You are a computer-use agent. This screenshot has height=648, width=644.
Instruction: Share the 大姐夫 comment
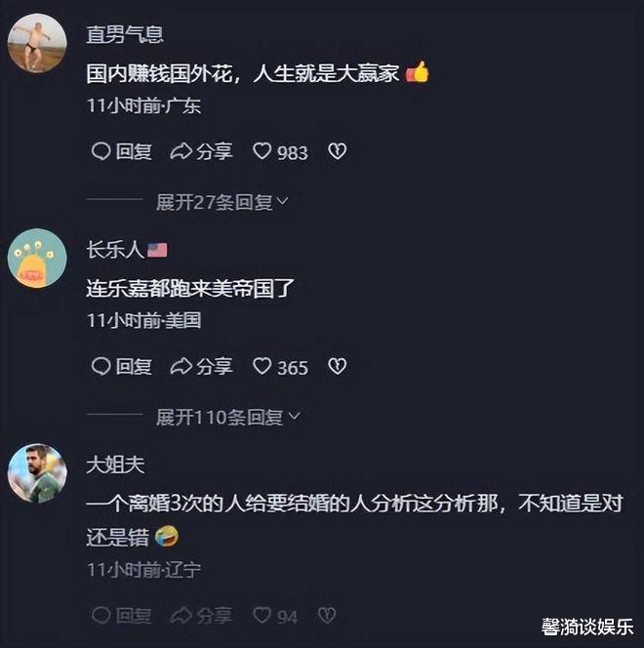pos(202,616)
